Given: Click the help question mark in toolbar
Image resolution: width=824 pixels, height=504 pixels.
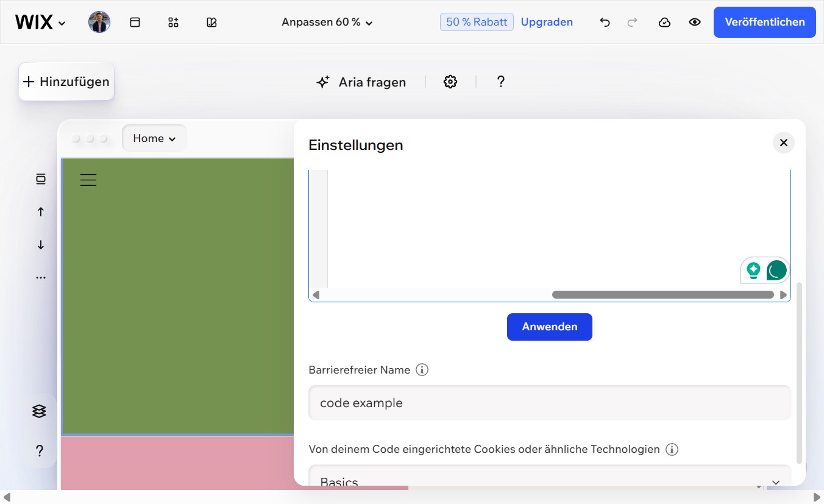Looking at the screenshot, I should pyautogui.click(x=501, y=82).
